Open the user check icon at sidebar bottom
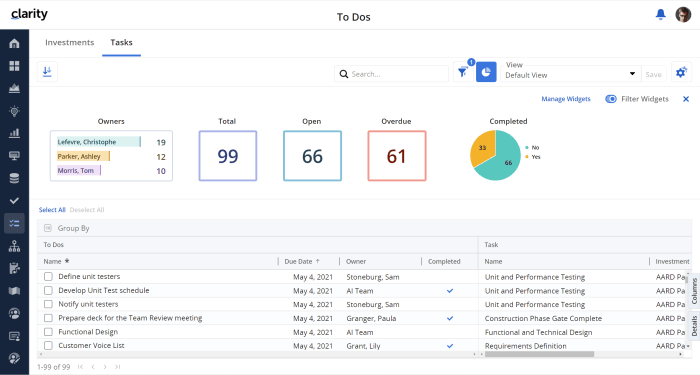The width and height of the screenshot is (700, 375). [14, 358]
